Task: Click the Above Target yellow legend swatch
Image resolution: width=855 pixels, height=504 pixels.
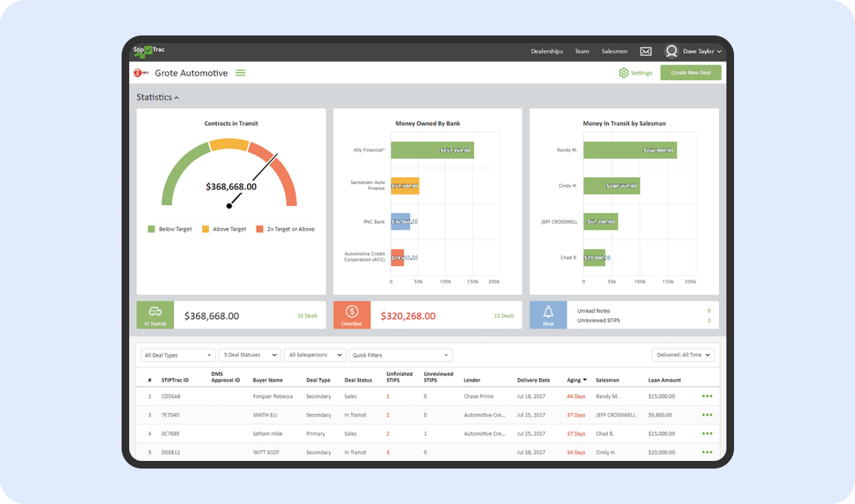Action: pos(205,229)
